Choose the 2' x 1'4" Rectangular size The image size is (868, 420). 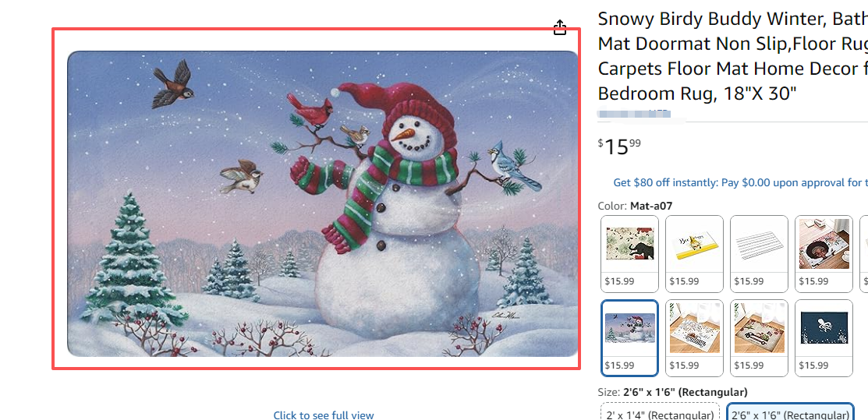(x=660, y=415)
